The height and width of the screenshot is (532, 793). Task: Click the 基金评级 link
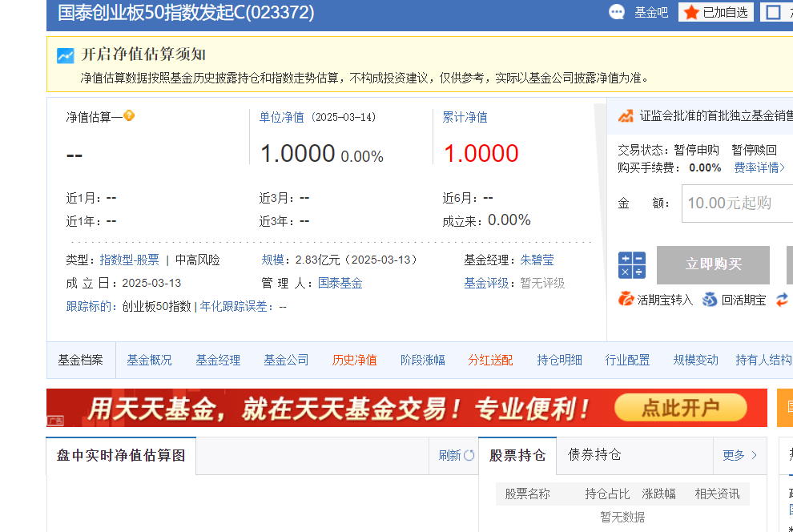tap(486, 283)
